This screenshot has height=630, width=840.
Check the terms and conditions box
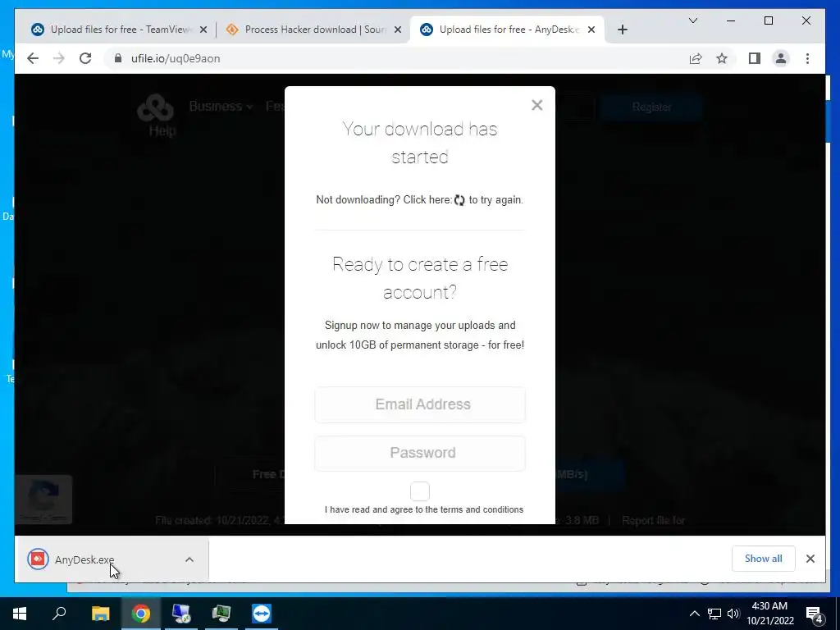tap(420, 491)
